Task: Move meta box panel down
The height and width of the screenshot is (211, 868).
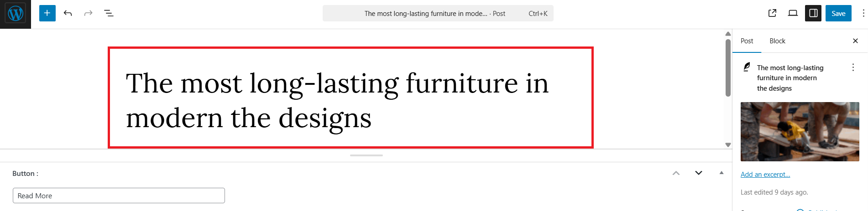Action: tap(698, 173)
